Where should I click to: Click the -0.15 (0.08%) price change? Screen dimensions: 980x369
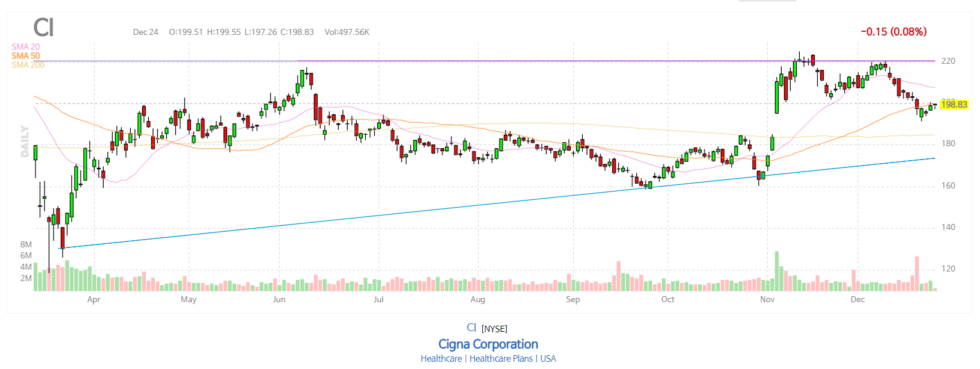pos(894,31)
